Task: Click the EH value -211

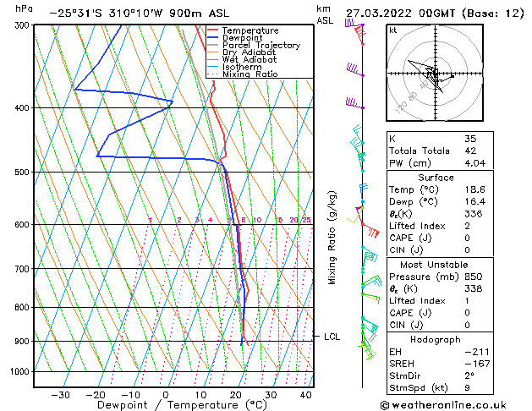Action: pyautogui.click(x=477, y=352)
